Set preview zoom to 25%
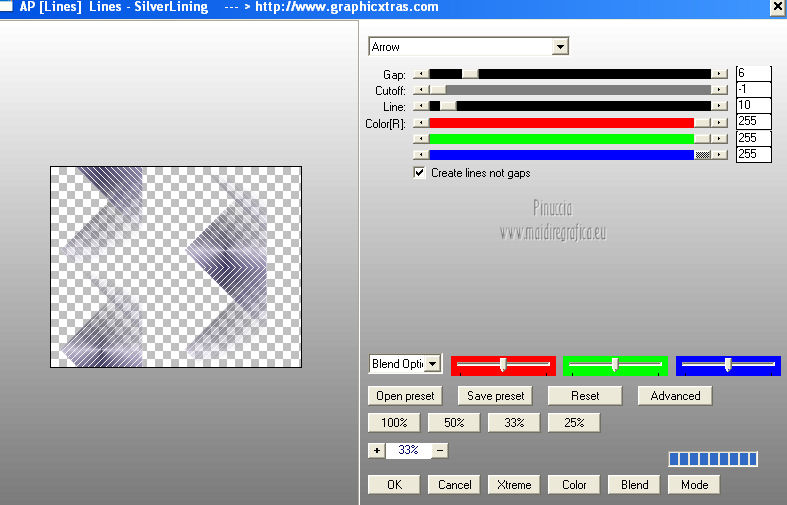 pos(574,423)
